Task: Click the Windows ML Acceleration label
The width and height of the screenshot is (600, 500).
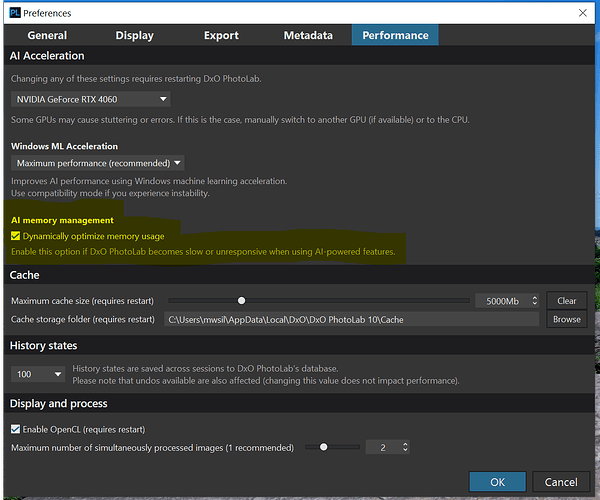Action: pos(64,146)
